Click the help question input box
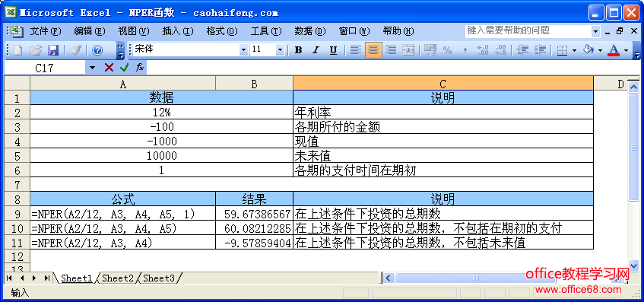The image size is (644, 302). coord(528,31)
